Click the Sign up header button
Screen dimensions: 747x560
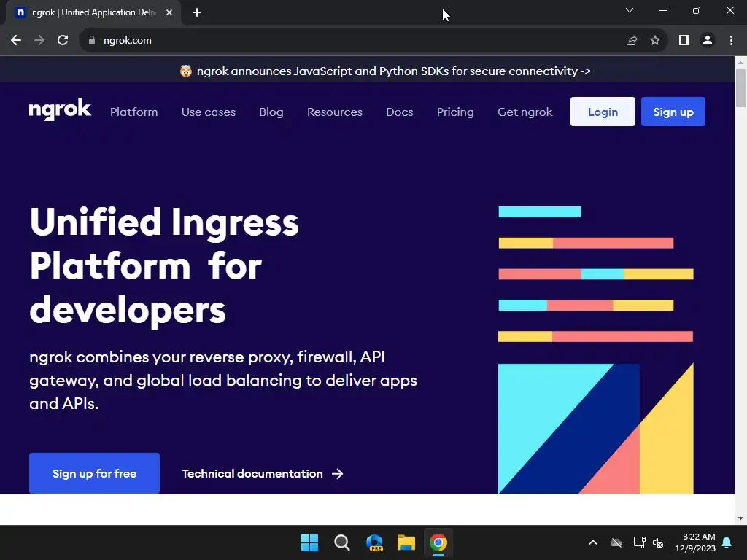[673, 112]
